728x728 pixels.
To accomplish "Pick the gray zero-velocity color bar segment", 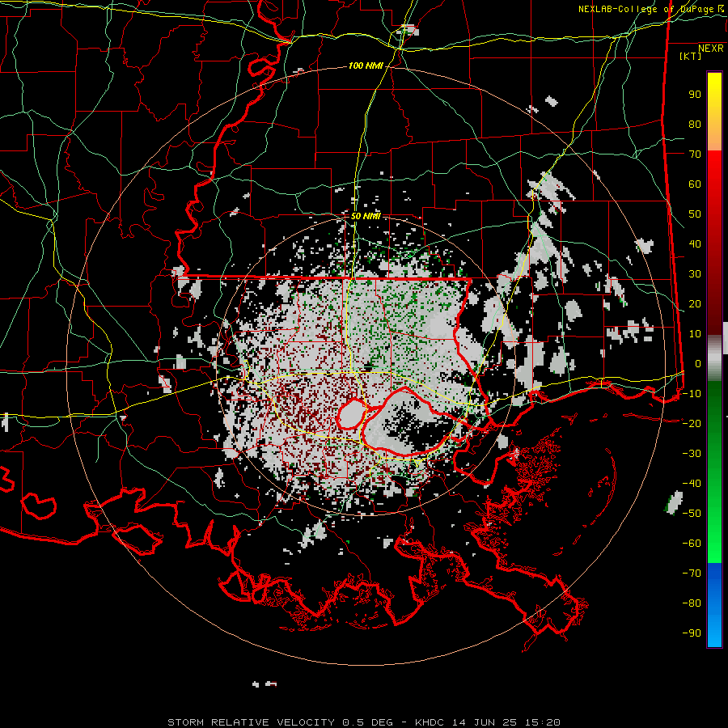I will pyautogui.click(x=714, y=358).
